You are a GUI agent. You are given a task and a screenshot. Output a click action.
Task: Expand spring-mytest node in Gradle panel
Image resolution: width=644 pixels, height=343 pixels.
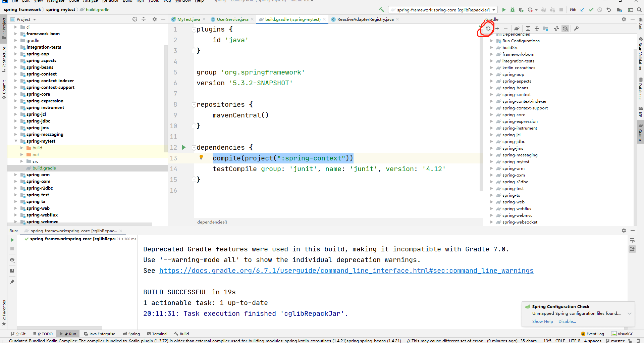(x=491, y=162)
